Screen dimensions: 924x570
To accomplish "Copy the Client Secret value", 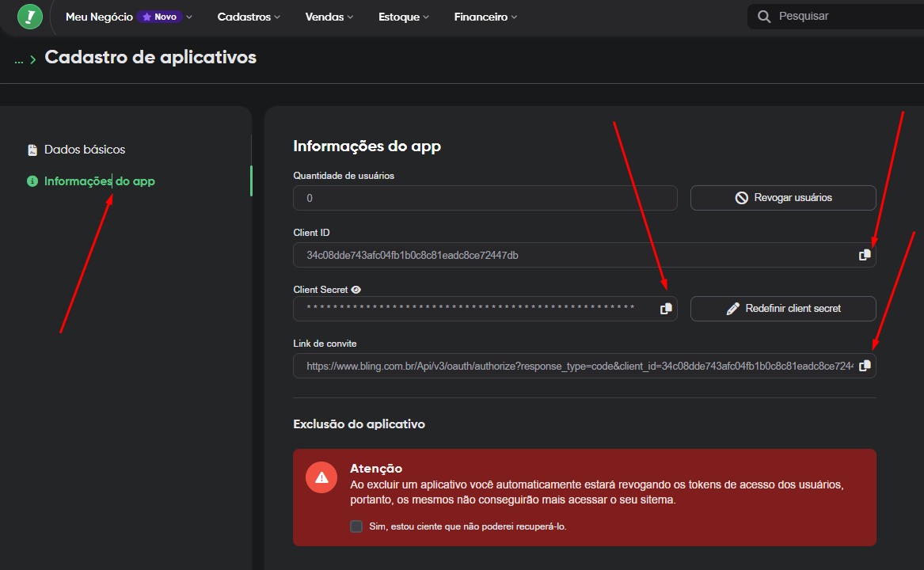I will pos(666,309).
